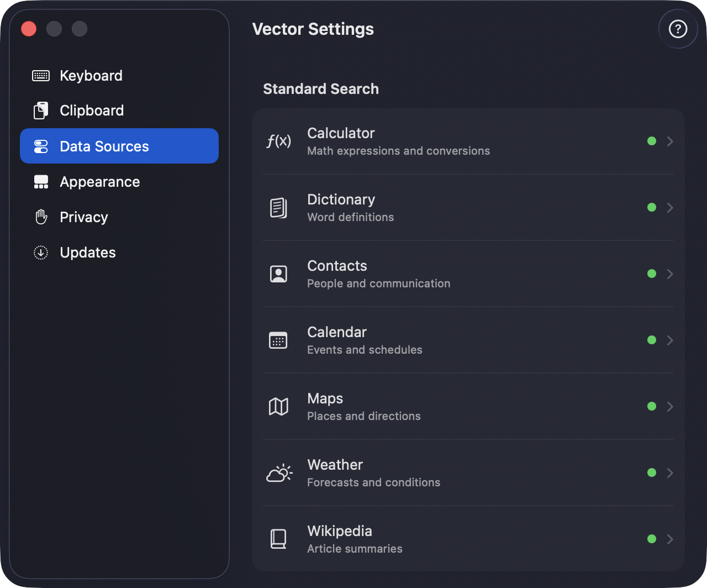
Task: Expand the Wikipedia row chevron
Action: coord(670,539)
